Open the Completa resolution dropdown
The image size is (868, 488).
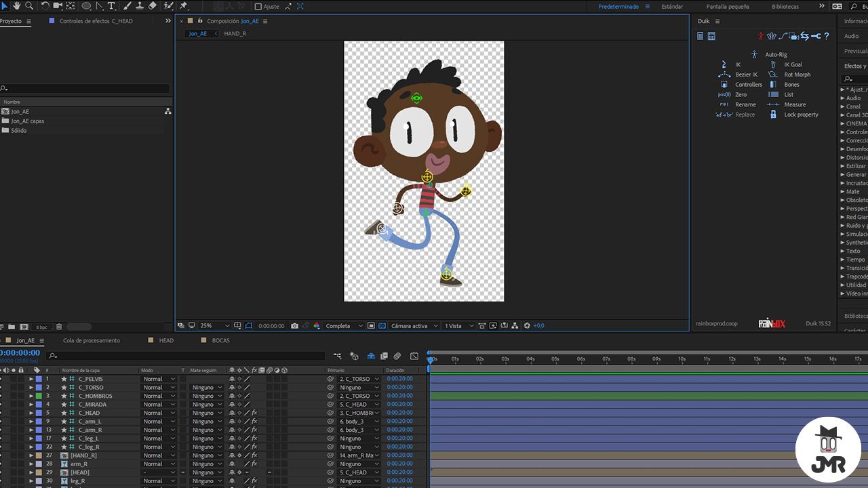(344, 326)
